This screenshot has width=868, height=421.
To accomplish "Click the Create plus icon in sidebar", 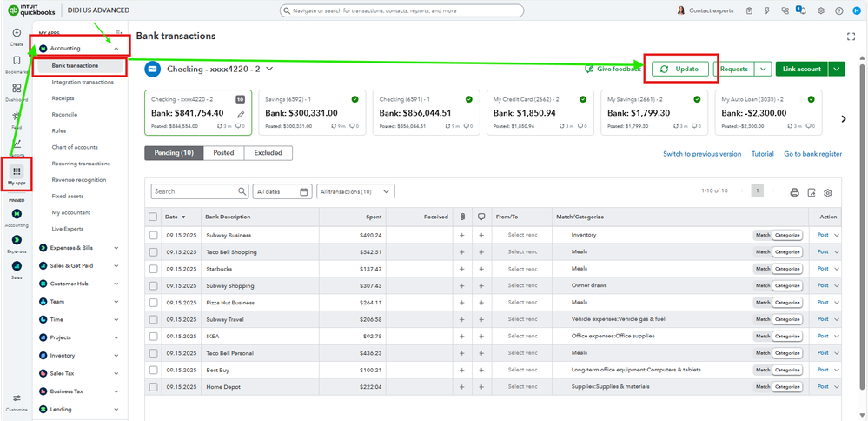I will 17,33.
